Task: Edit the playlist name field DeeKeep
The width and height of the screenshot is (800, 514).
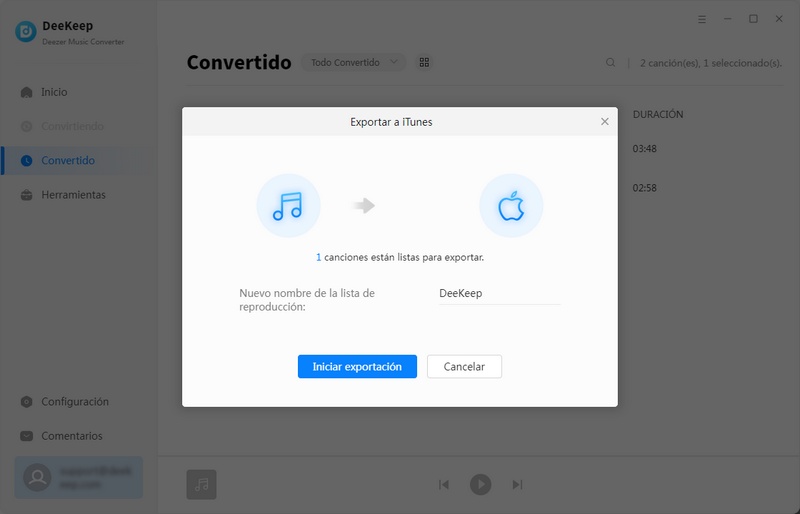Action: click(x=499, y=293)
